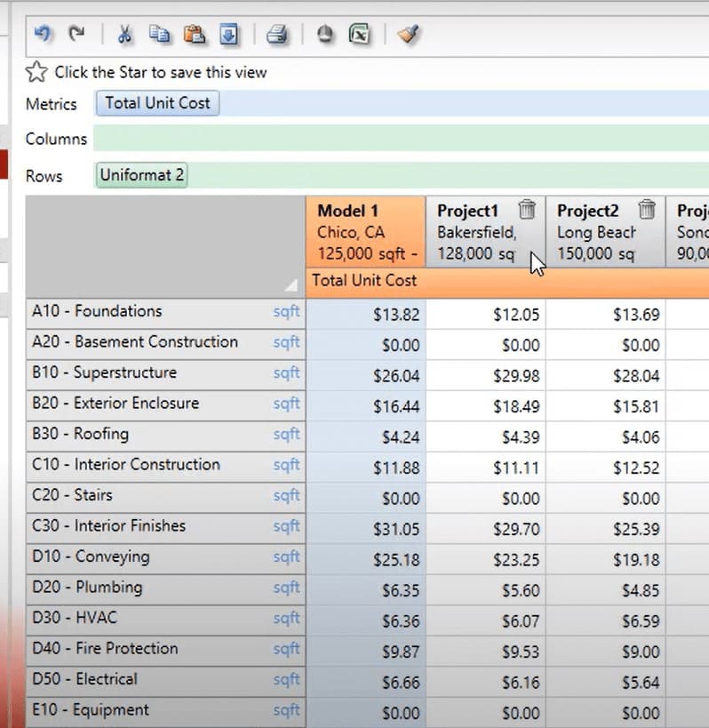Select the D30 - HVAC row header
This screenshot has height=728, width=709.
(75, 618)
